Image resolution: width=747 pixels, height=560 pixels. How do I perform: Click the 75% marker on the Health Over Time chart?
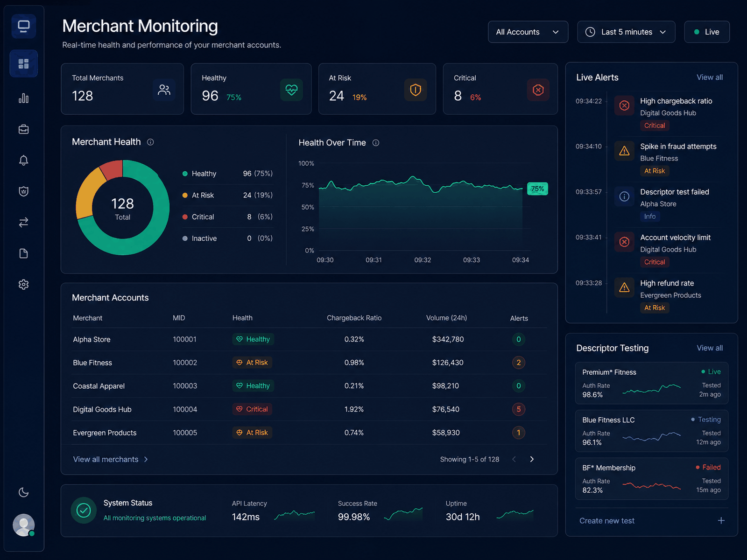[537, 189]
